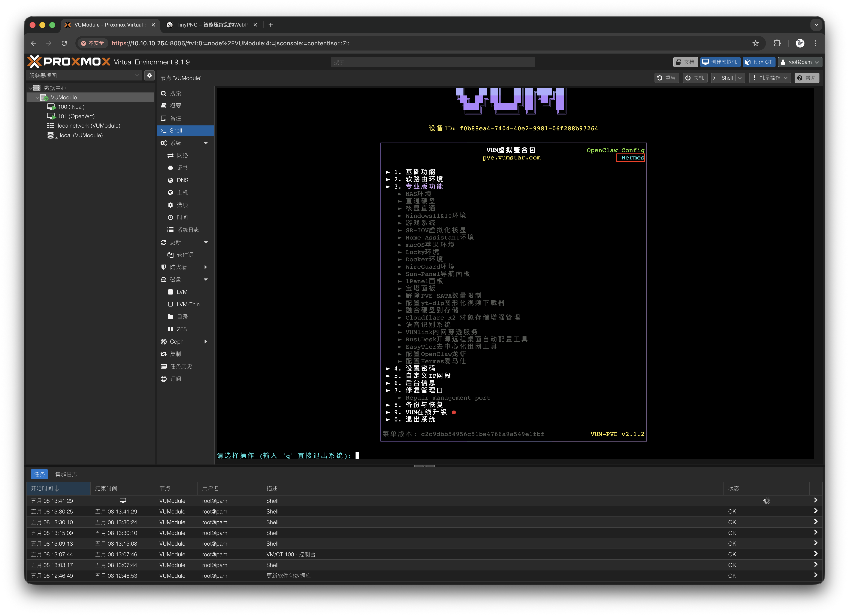This screenshot has height=616, width=849.
Task: Click the 磁盘 disk icon
Action: point(164,279)
